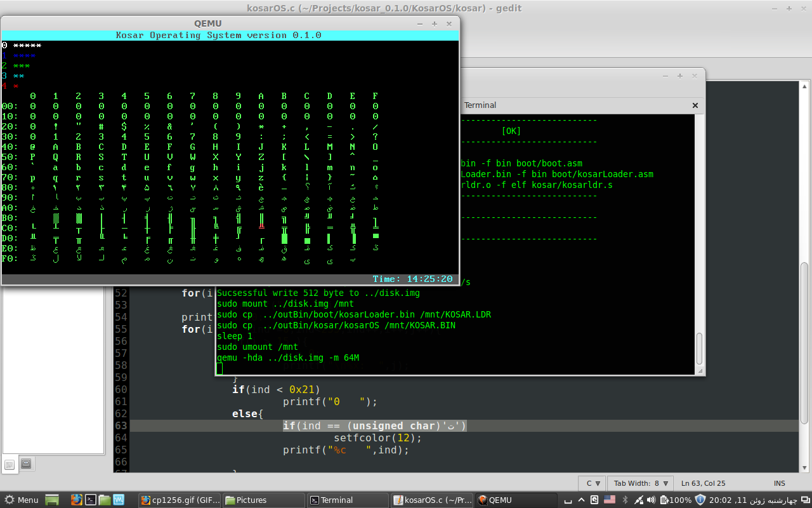This screenshot has width=812, height=508.
Task: Open the Firefox launcher in the panel
Action: 77,500
